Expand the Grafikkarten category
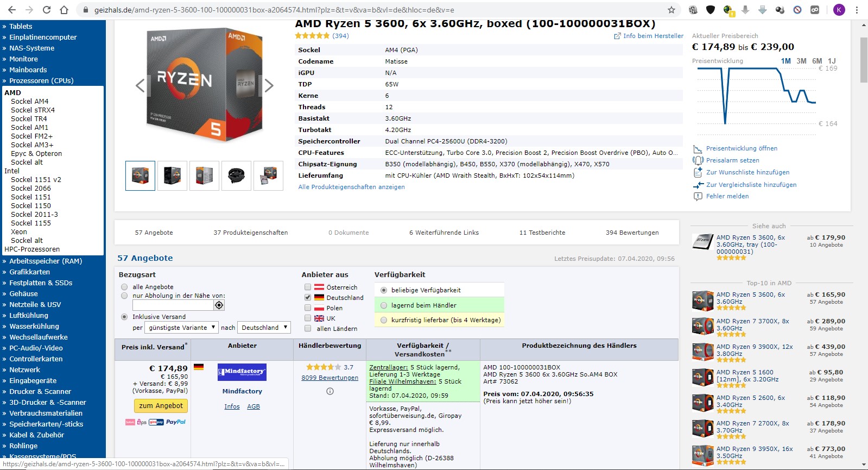The width and height of the screenshot is (868, 470). (29, 272)
